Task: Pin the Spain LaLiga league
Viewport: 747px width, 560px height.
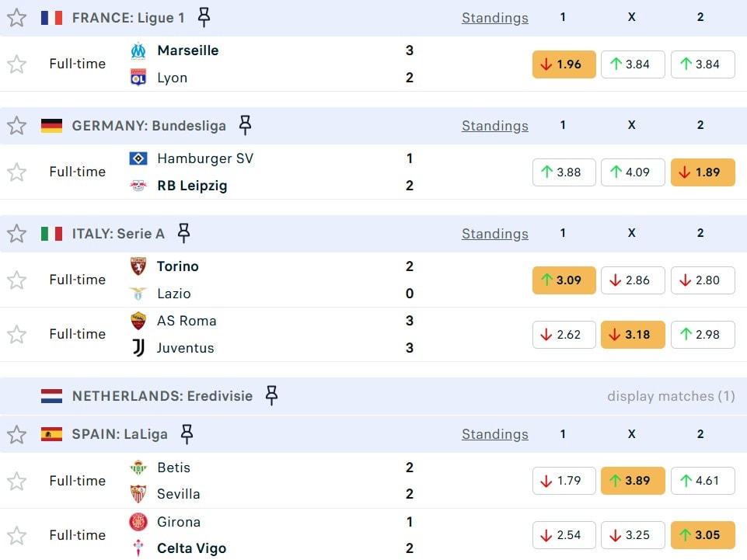Action: [x=187, y=433]
